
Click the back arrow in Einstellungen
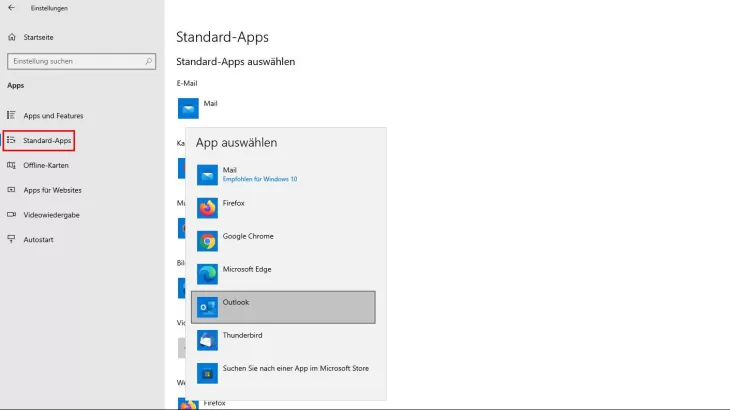(11, 8)
